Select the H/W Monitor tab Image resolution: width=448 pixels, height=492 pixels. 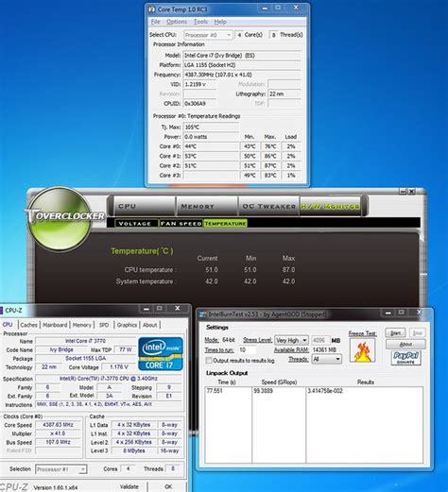pyautogui.click(x=330, y=206)
